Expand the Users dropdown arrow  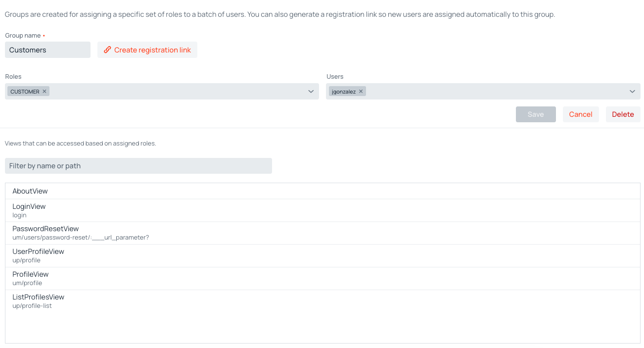(633, 92)
